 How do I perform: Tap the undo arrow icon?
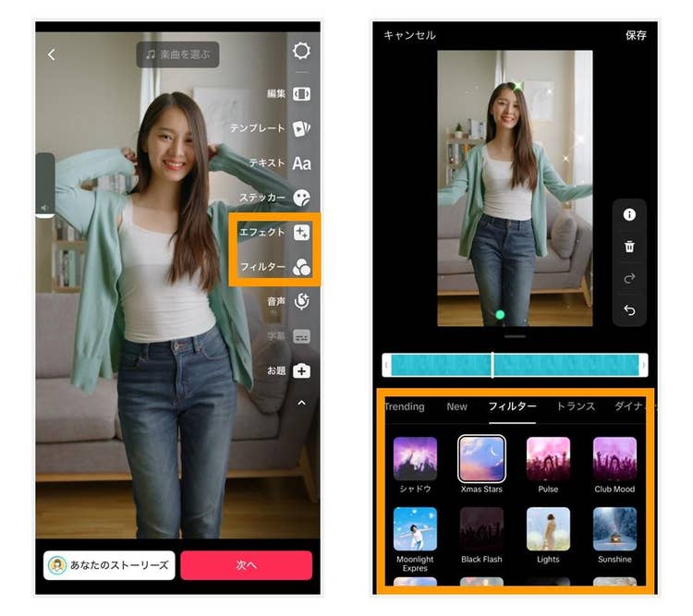[629, 310]
